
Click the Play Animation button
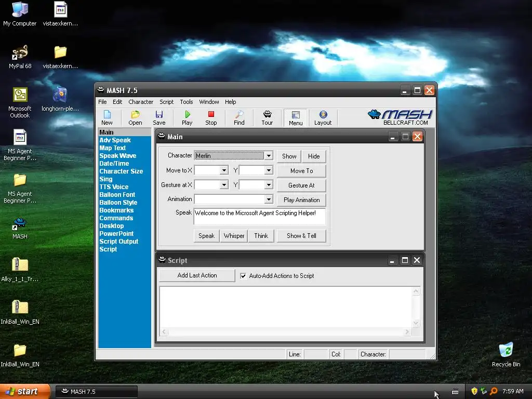pos(302,200)
